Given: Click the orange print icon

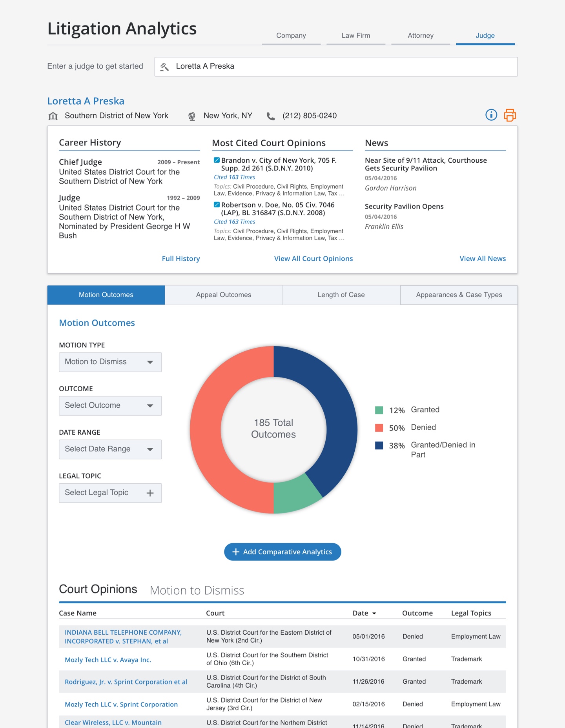Looking at the screenshot, I should [510, 115].
